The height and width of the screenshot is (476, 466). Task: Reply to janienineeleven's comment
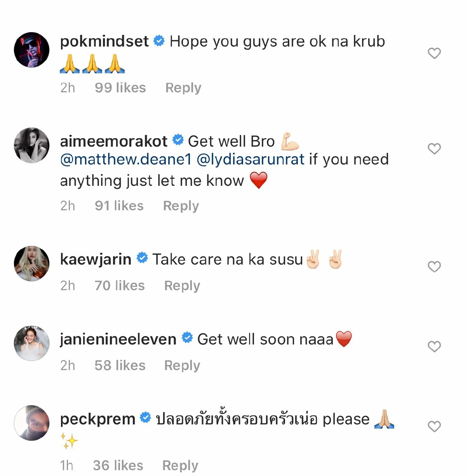[182, 365]
